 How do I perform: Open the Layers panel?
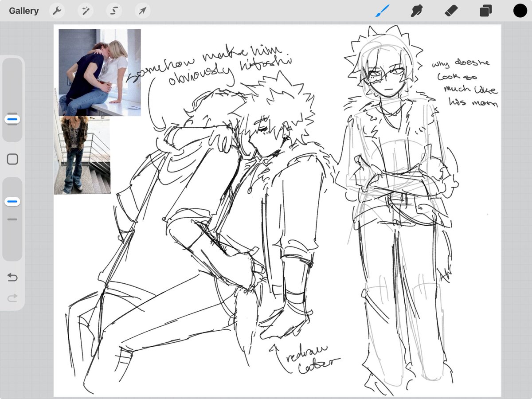485,11
